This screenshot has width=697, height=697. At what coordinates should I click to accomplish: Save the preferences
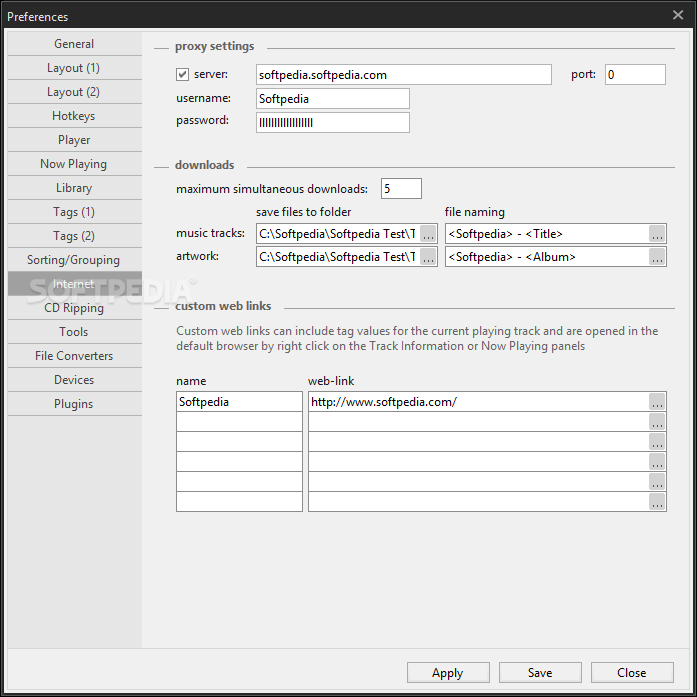[x=540, y=673]
